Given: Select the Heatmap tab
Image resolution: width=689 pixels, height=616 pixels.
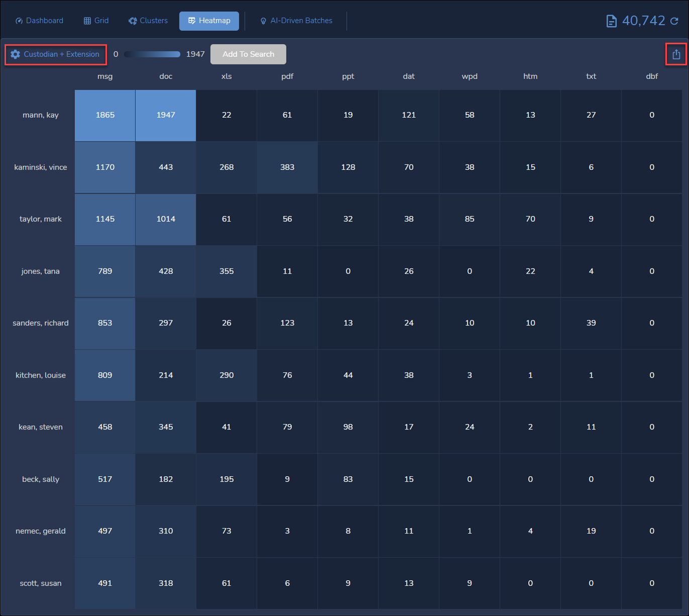Looking at the screenshot, I should point(209,21).
